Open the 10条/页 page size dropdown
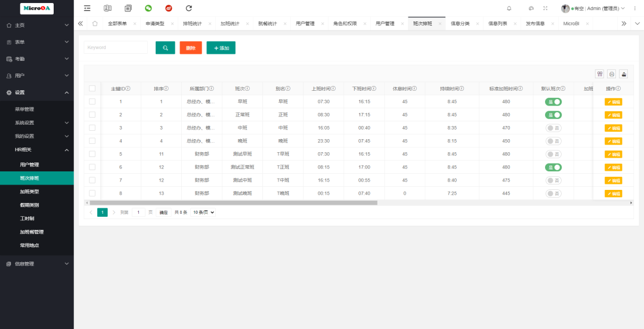 click(x=203, y=212)
